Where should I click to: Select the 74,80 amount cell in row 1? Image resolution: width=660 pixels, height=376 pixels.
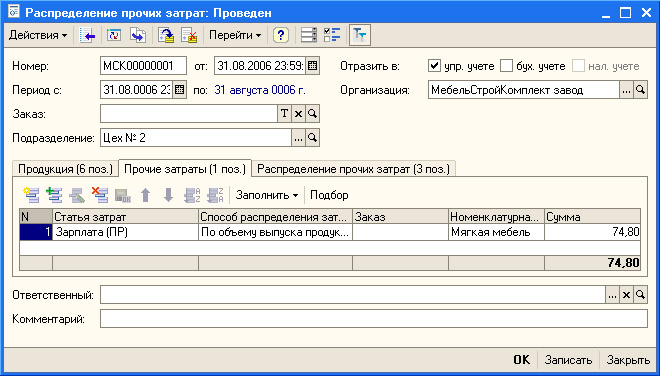click(x=592, y=232)
